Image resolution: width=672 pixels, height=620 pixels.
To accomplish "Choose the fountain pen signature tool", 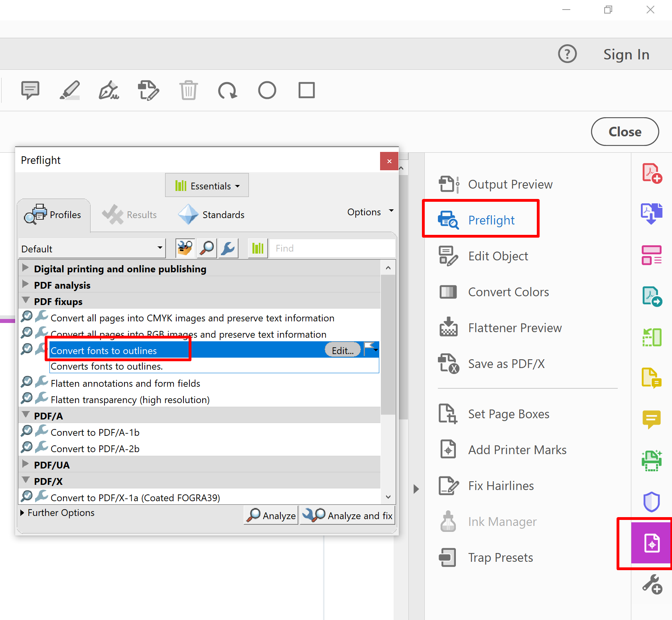I will pos(109,90).
